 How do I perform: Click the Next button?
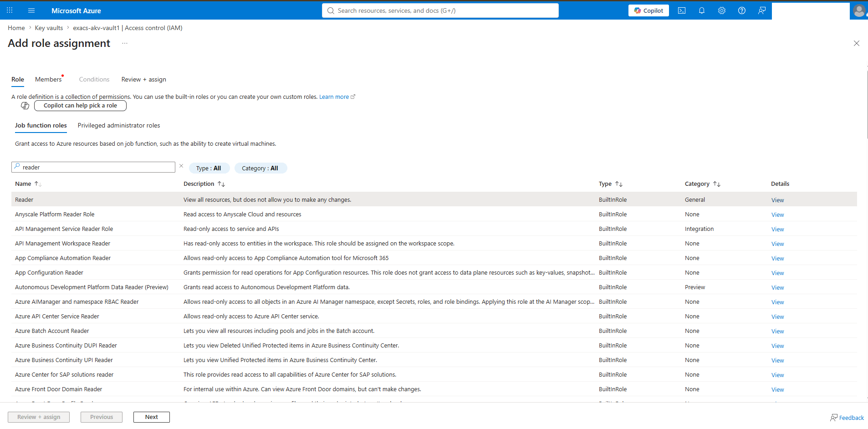[x=152, y=417]
